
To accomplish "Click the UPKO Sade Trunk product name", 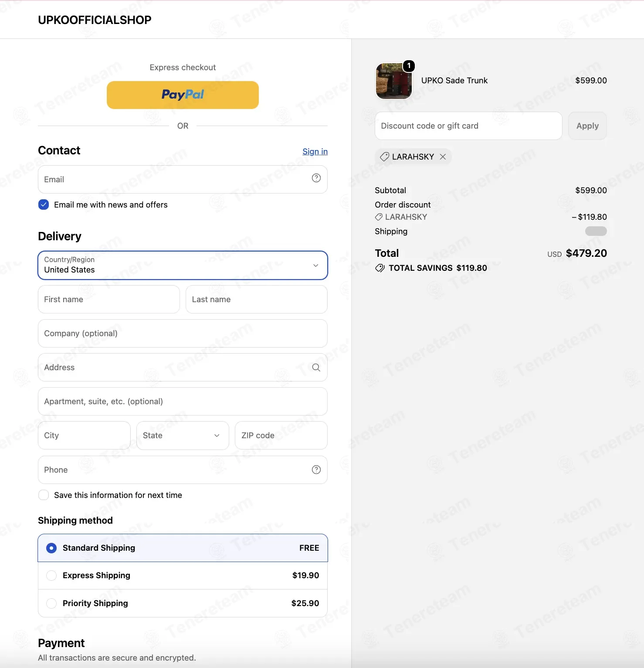I will (454, 81).
